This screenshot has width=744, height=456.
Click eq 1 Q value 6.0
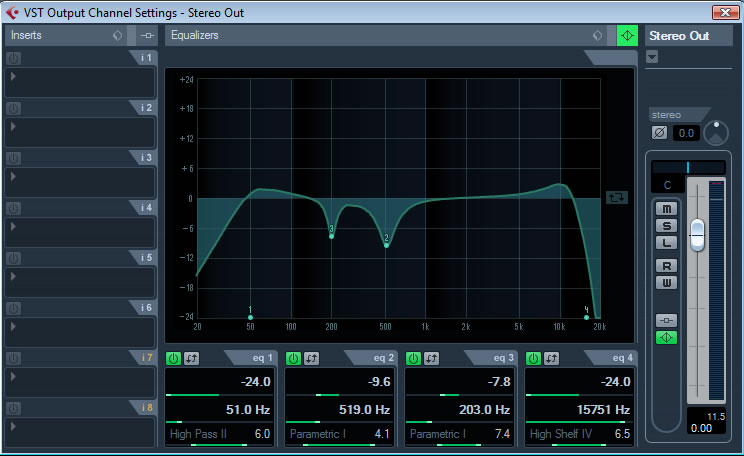[x=262, y=434]
